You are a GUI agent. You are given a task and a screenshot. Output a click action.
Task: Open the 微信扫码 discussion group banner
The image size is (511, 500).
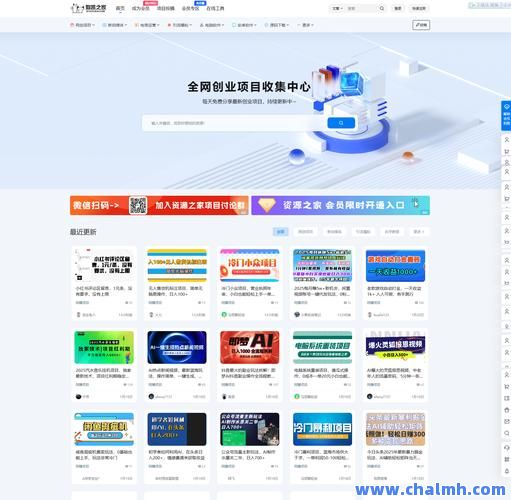(159, 205)
